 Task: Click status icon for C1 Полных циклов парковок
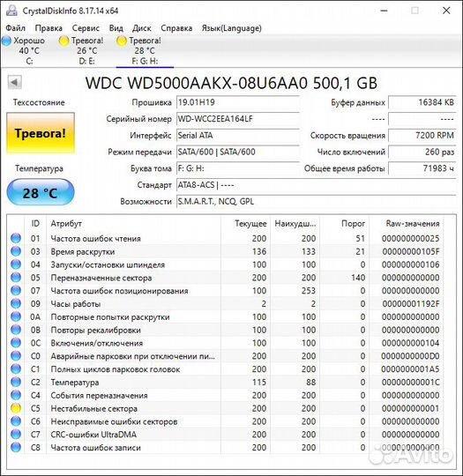(16, 368)
